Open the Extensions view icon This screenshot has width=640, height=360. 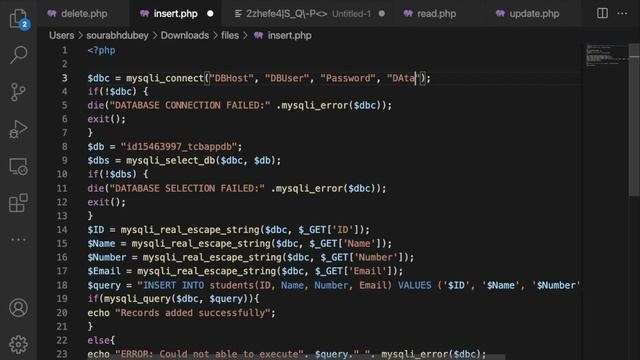click(18, 203)
